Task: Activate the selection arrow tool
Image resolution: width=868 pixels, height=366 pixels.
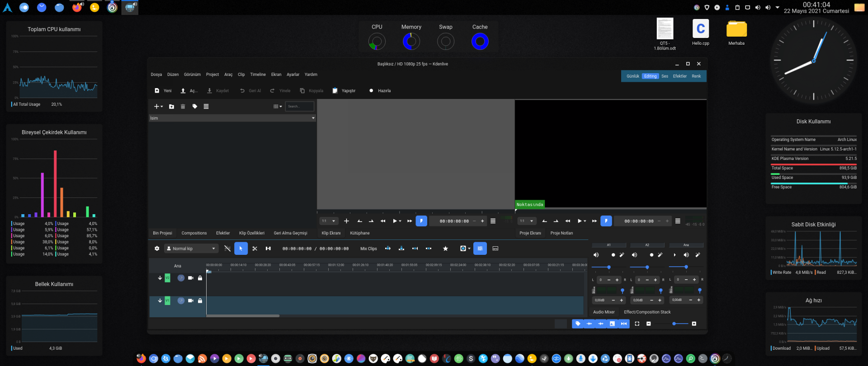Action: click(241, 249)
